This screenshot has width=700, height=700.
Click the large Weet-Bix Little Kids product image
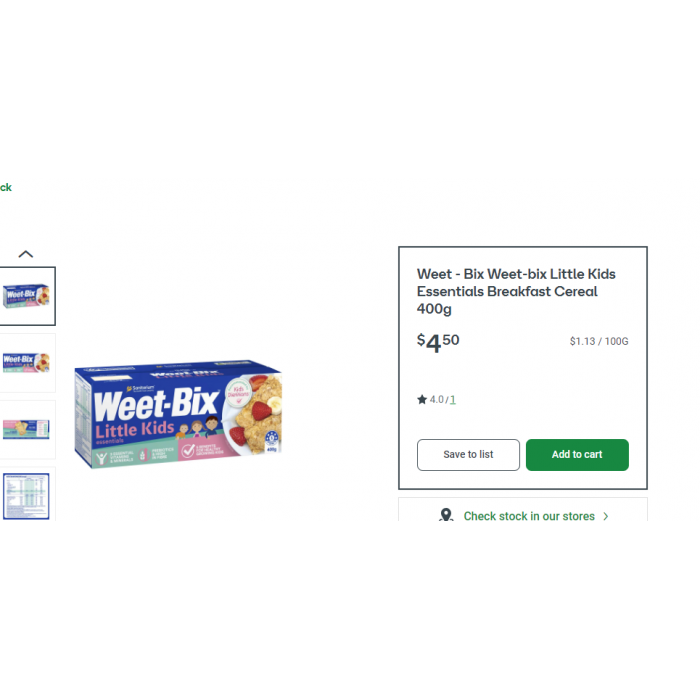point(178,414)
